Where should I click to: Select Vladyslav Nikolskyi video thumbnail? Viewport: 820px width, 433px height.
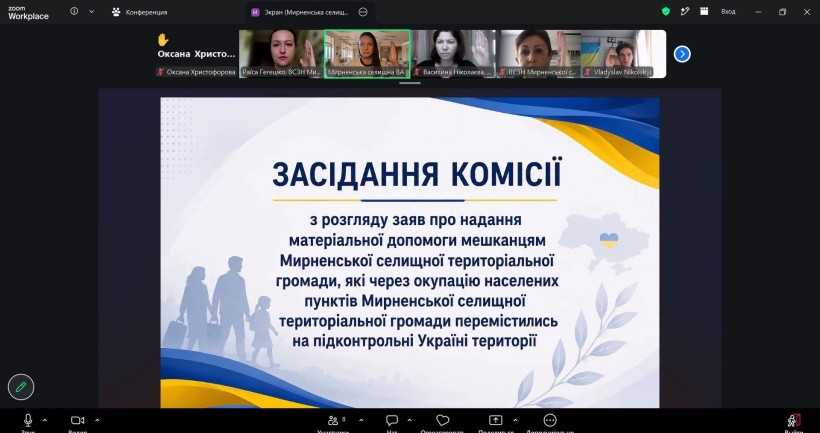[623, 54]
